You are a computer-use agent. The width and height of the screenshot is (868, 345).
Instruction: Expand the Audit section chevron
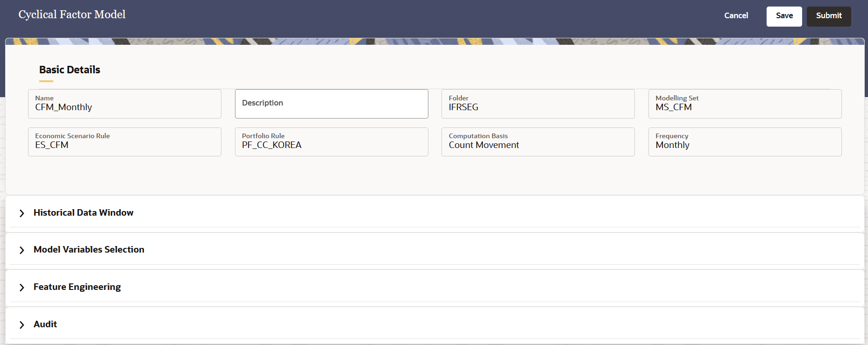pos(21,325)
